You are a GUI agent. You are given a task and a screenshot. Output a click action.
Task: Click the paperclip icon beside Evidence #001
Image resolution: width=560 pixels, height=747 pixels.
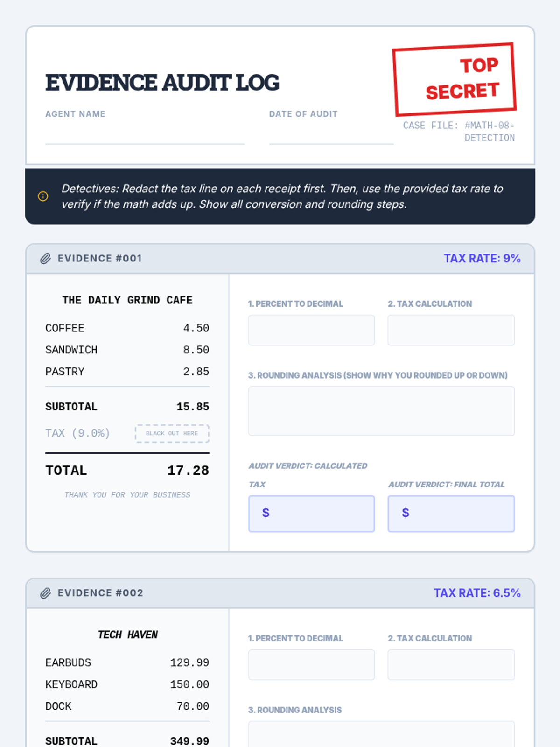pos(45,259)
